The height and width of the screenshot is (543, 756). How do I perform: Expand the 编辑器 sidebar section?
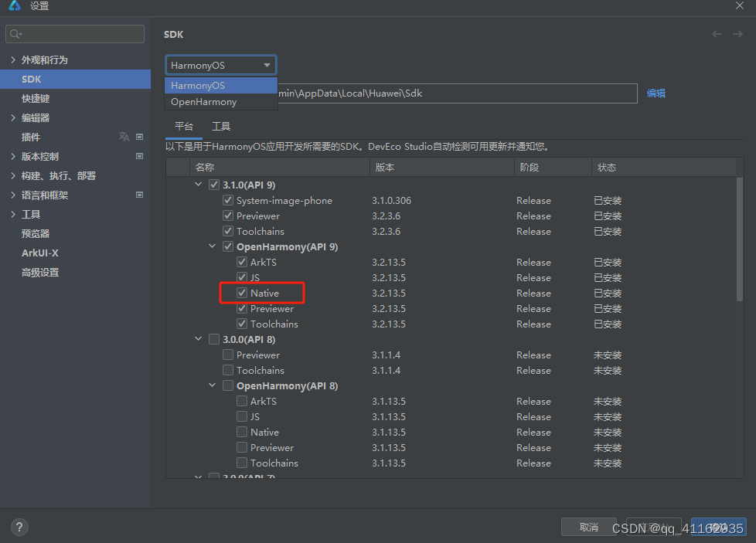13,117
